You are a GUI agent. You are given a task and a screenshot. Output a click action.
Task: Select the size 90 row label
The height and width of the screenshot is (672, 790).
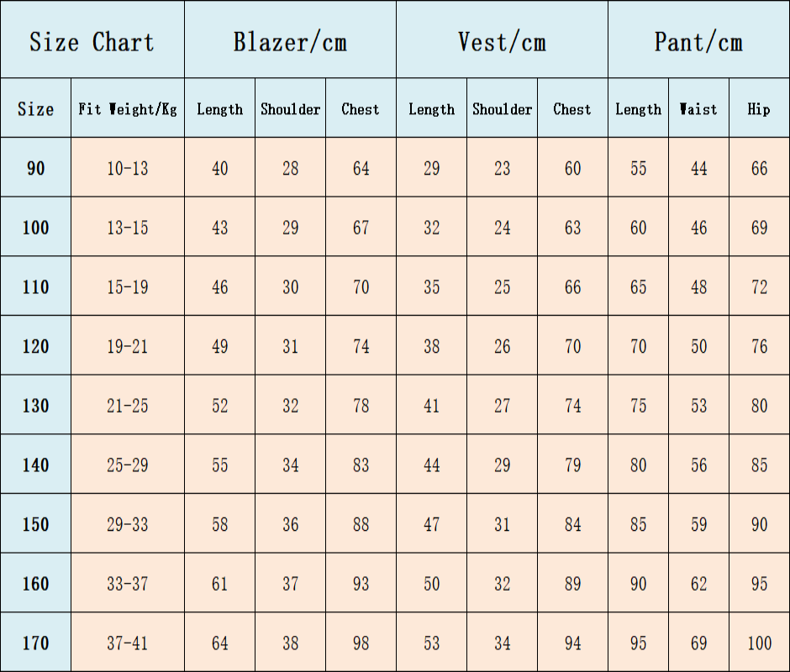(36, 167)
